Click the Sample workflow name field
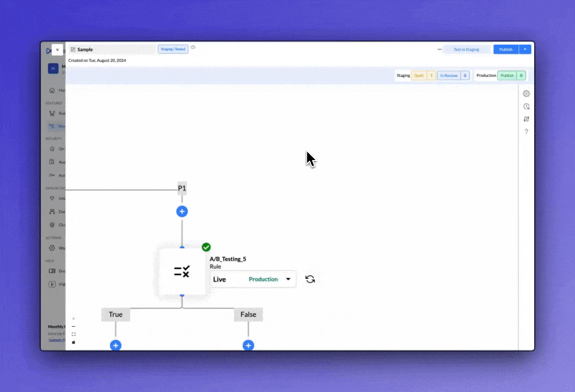The image size is (575, 392). point(112,50)
